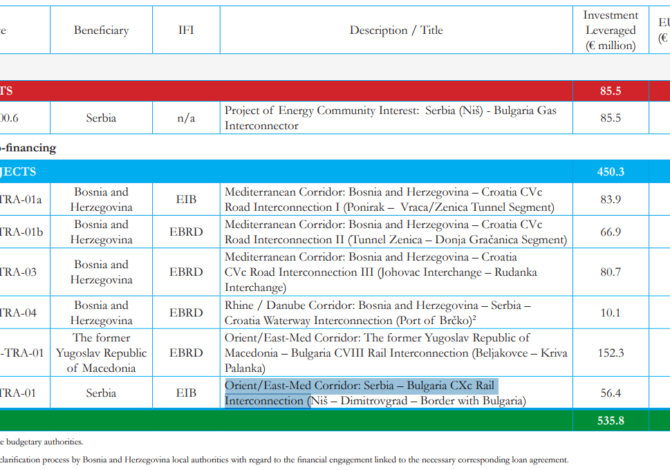The height and width of the screenshot is (470, 670).
Task: Click 'The former Yugoslav Republic of Macedonia' beneficiary
Action: click(101, 353)
